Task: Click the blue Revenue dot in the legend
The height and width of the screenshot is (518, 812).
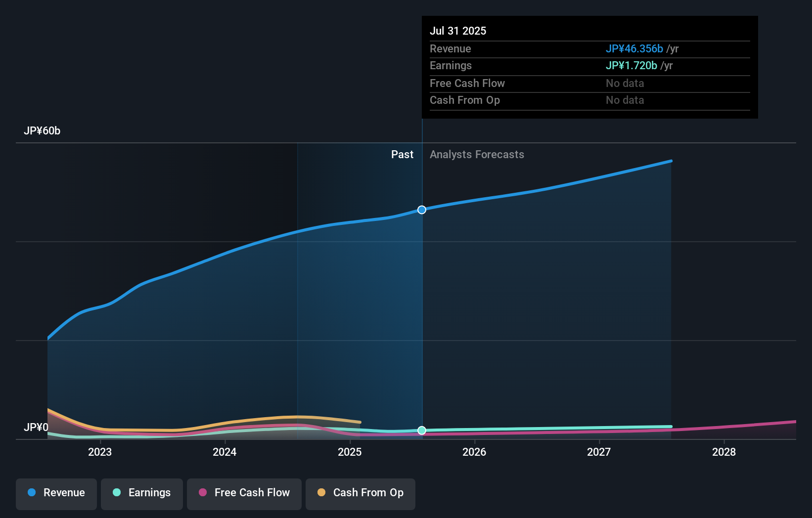Action: 33,493
